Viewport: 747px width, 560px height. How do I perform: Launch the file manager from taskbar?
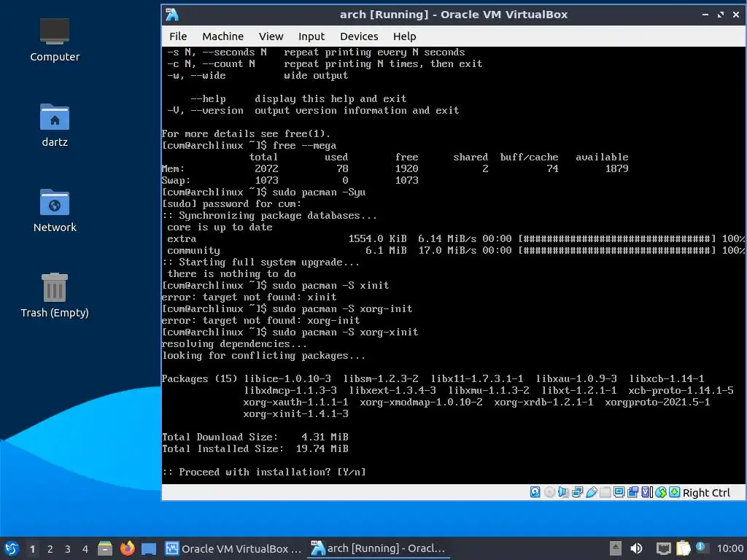(x=105, y=548)
